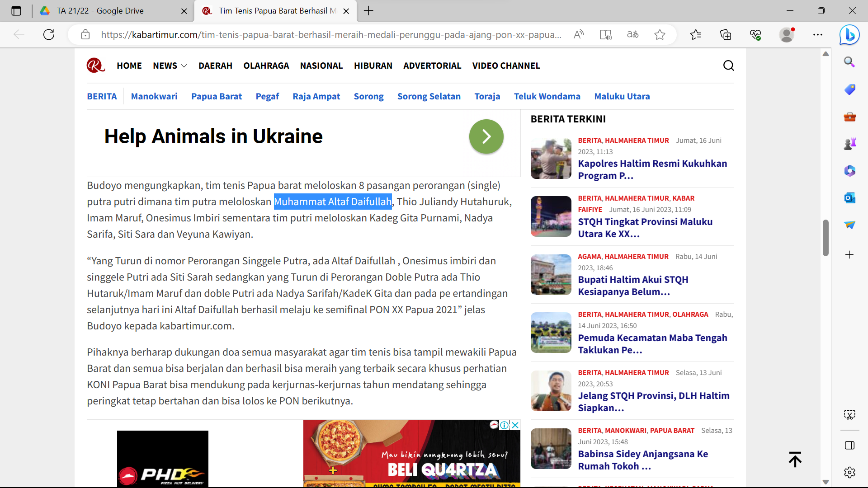Image resolution: width=868 pixels, height=488 pixels.
Task: Open sidebar Drop paper-plane icon
Action: 849,225
